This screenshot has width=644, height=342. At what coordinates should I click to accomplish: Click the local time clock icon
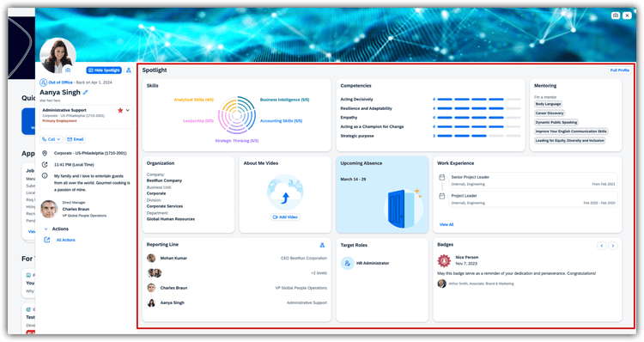pos(45,164)
